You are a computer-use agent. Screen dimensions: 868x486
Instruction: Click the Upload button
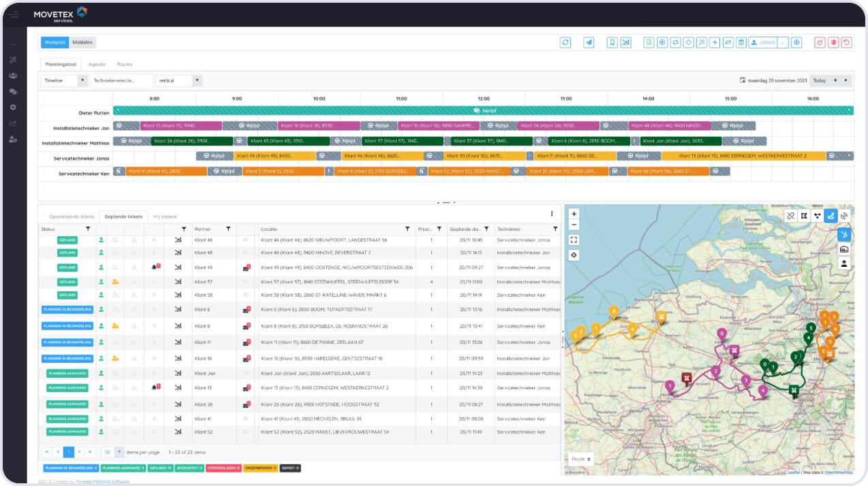coord(763,42)
